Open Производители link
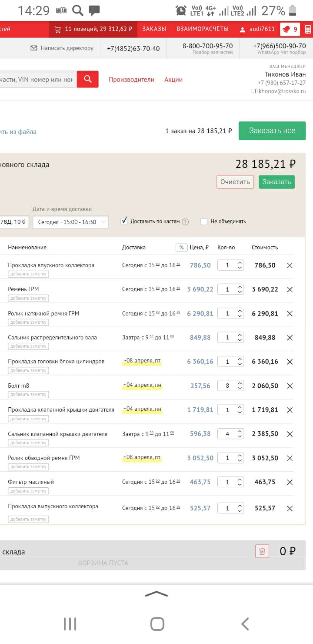Image resolution: width=313 pixels, height=644 pixels. pyautogui.click(x=131, y=80)
